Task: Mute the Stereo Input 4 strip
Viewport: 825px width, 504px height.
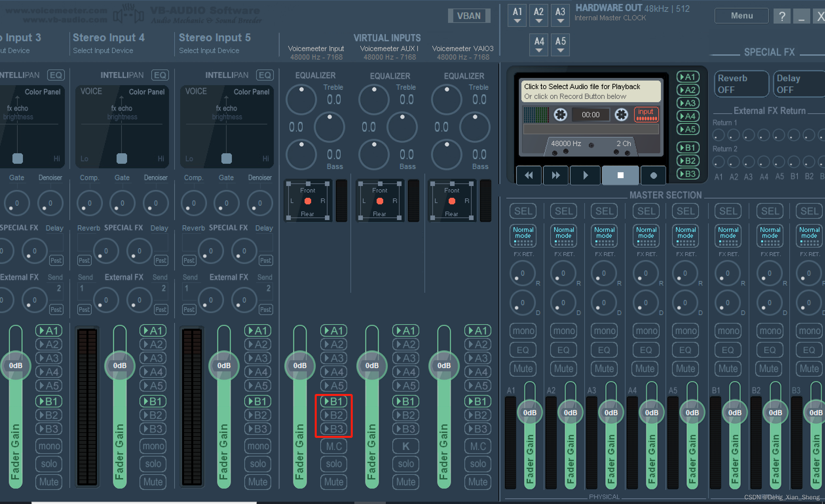Action: [153, 482]
